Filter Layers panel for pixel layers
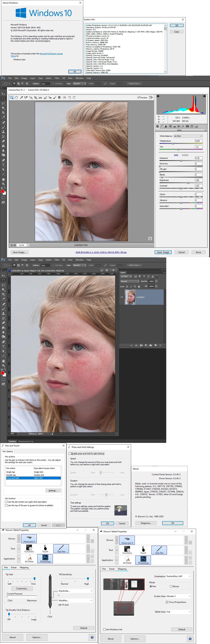The image size is (210, 644). (x=136, y=276)
